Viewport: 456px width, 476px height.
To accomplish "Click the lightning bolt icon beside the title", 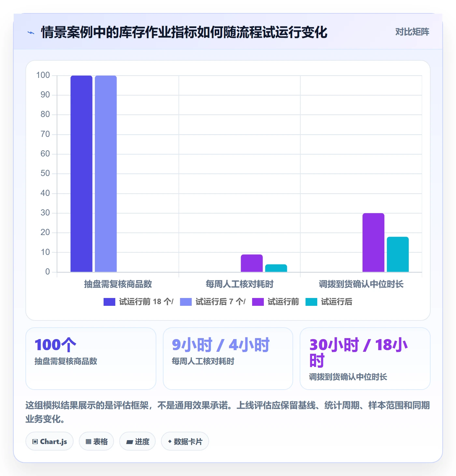I will (x=31, y=33).
